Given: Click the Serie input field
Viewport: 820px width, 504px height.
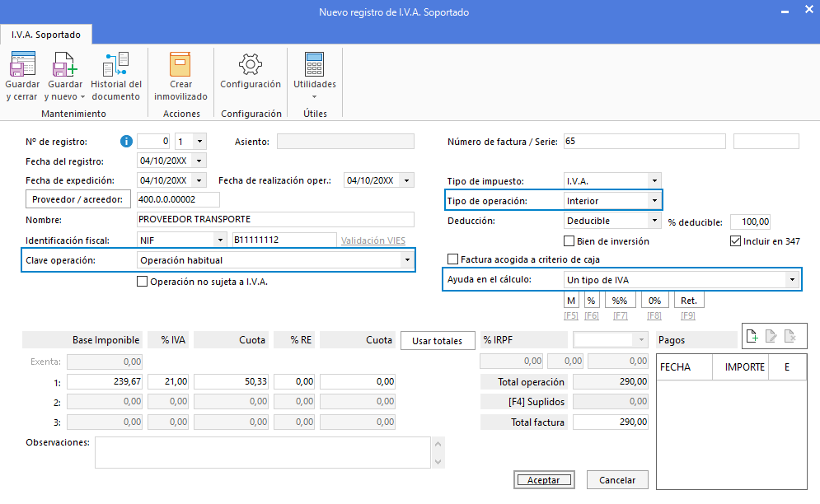Looking at the screenshot, I should click(x=766, y=141).
